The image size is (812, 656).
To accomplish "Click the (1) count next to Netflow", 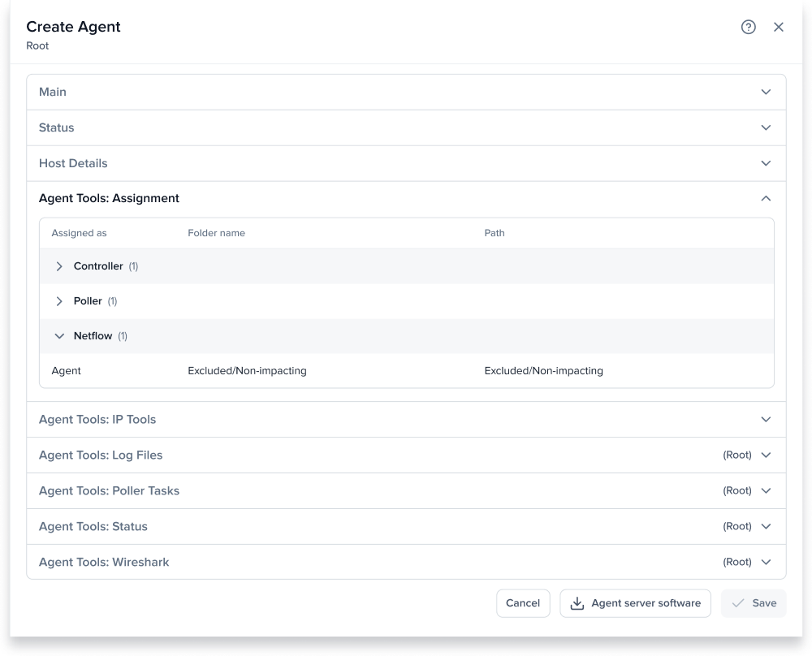I will pos(123,336).
